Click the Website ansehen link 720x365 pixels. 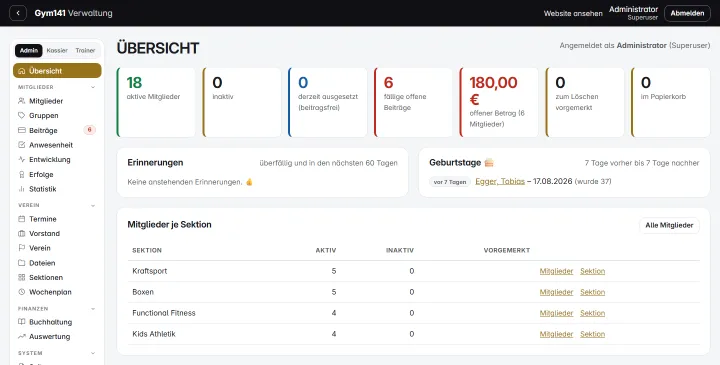pyautogui.click(x=573, y=14)
